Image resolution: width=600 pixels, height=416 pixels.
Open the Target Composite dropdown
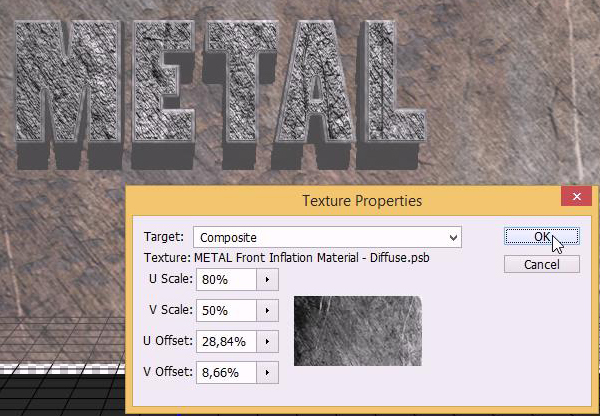[x=327, y=237]
